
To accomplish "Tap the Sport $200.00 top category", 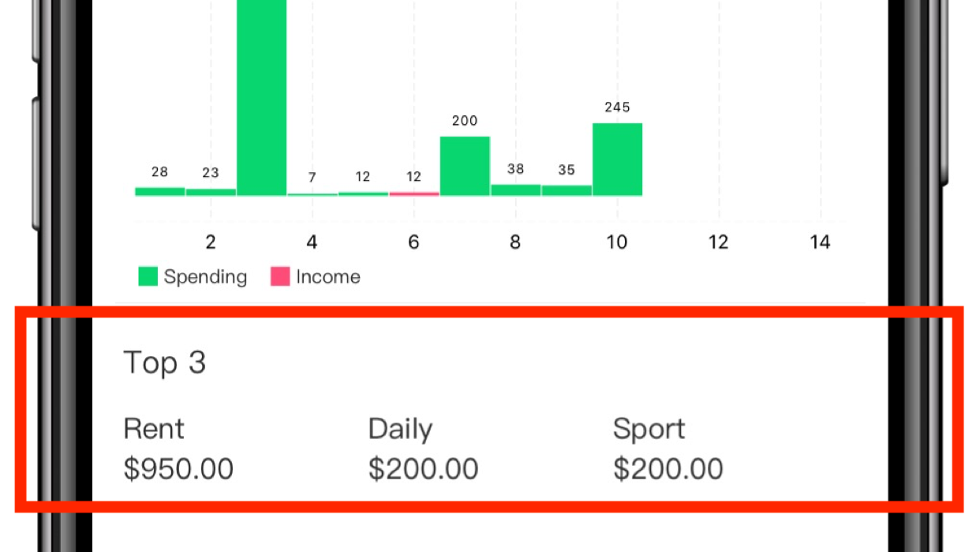I will [x=668, y=449].
